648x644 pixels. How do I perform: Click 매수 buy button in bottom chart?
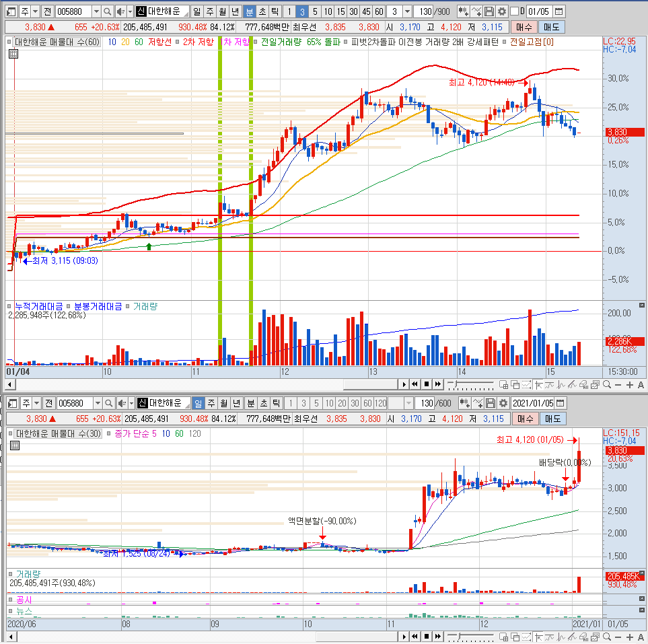coord(526,419)
